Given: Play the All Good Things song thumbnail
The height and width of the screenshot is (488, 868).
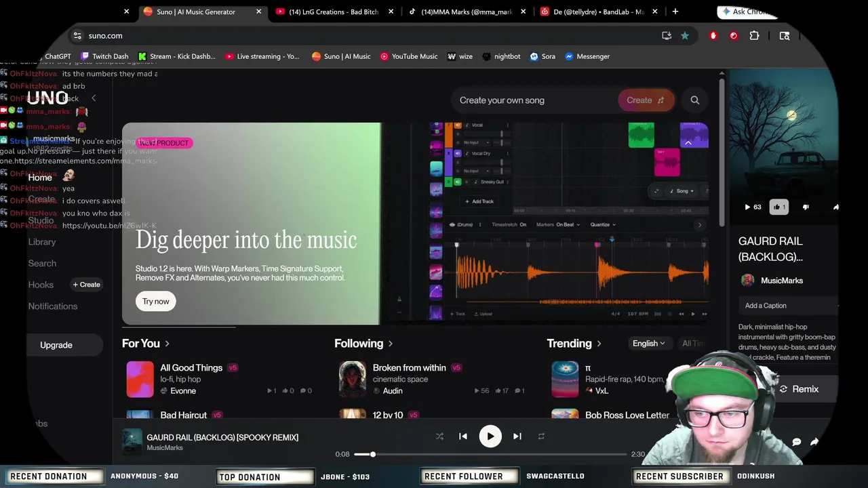Looking at the screenshot, I should (x=140, y=379).
